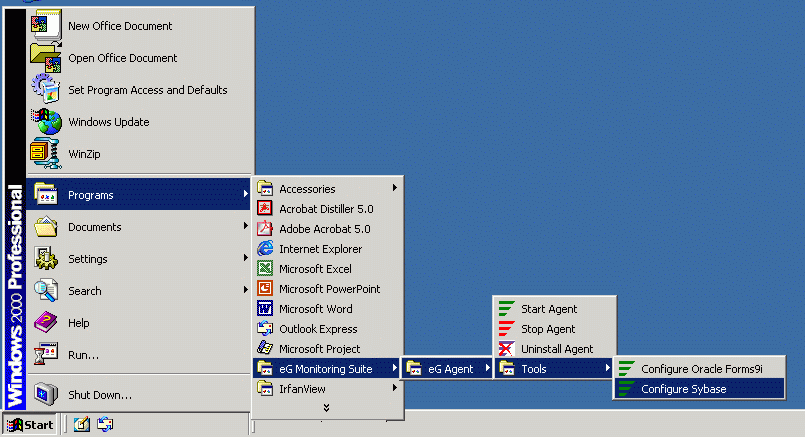
Task: Launch Outlook Express from Programs
Action: tap(327, 329)
